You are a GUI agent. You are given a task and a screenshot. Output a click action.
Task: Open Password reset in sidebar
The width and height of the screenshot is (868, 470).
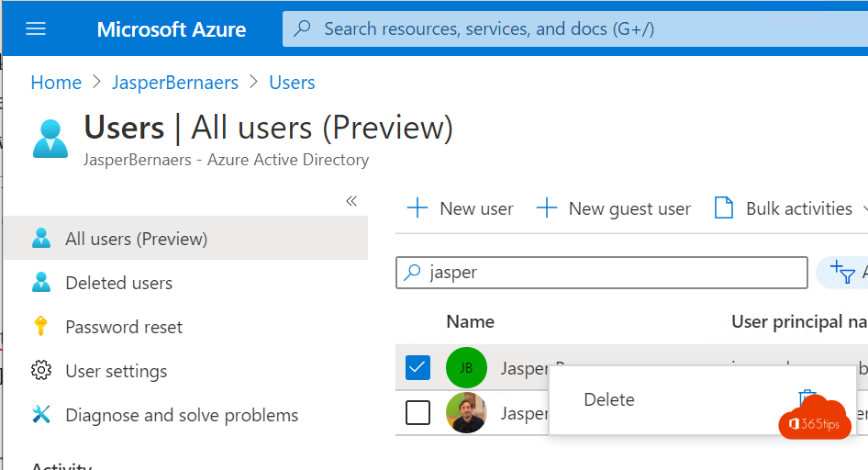124,327
